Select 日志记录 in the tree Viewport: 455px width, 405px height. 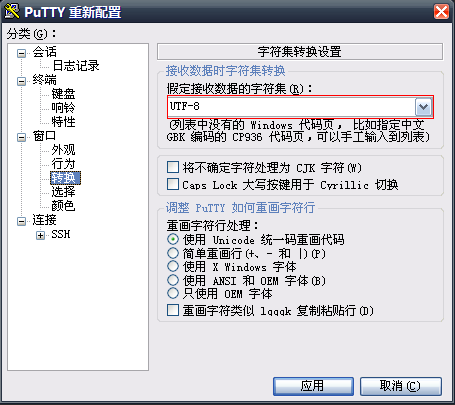76,66
